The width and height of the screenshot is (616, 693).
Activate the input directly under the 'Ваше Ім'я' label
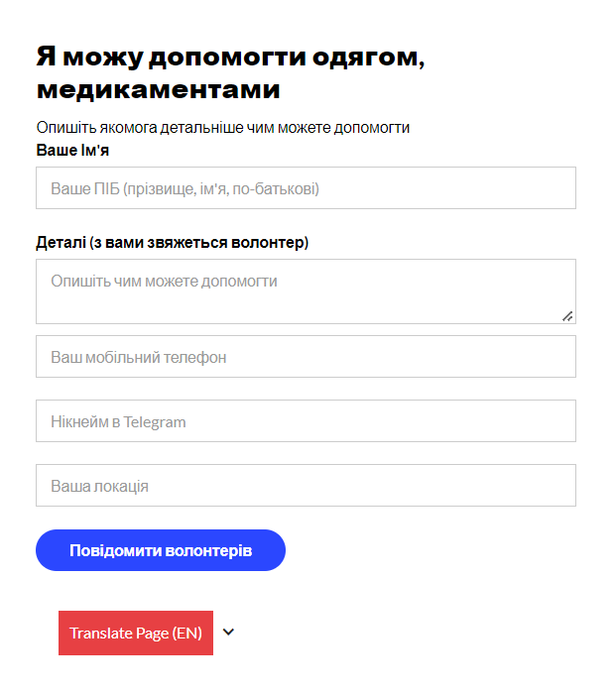tap(306, 188)
